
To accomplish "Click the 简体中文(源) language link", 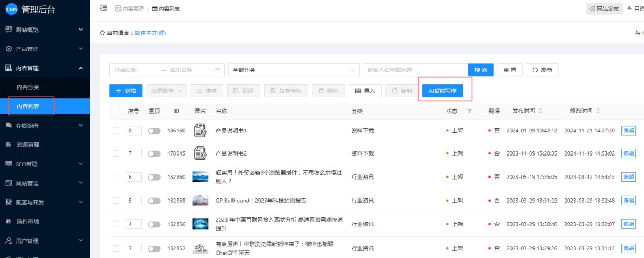I will 150,33.
